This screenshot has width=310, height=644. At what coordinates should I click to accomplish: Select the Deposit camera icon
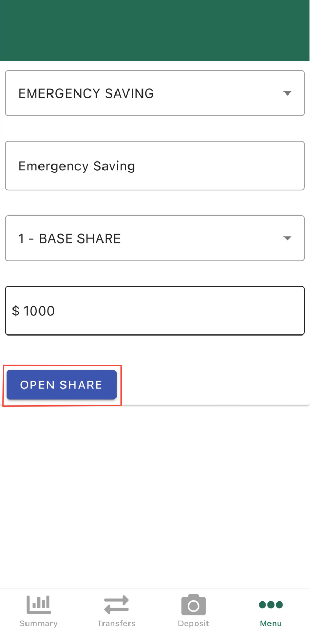pos(193,605)
